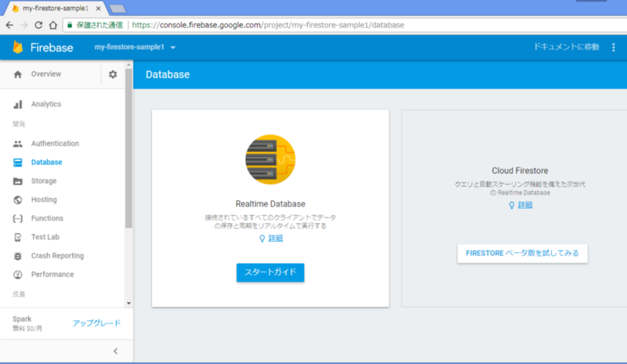Click the Spark plan label
The height and width of the screenshot is (364, 627).
[x=22, y=319]
